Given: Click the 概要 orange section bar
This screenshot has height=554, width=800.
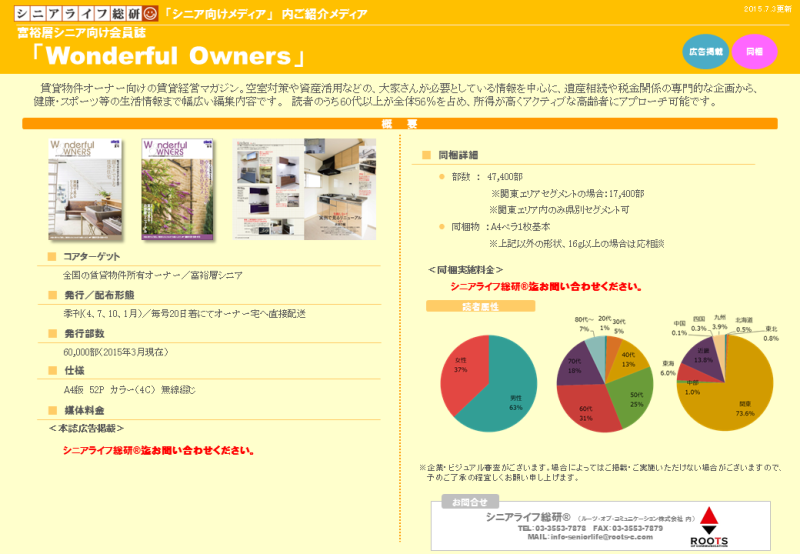Looking at the screenshot, I should coord(399,123).
